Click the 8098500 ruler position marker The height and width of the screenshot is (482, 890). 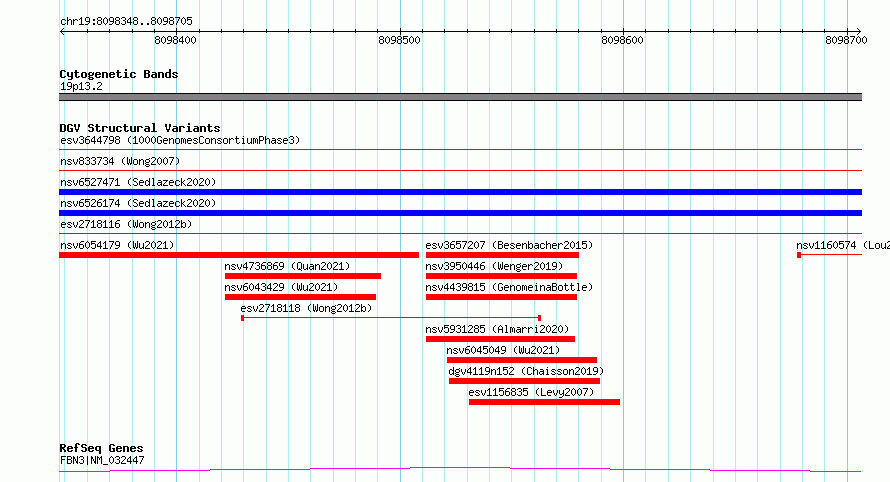click(x=400, y=40)
